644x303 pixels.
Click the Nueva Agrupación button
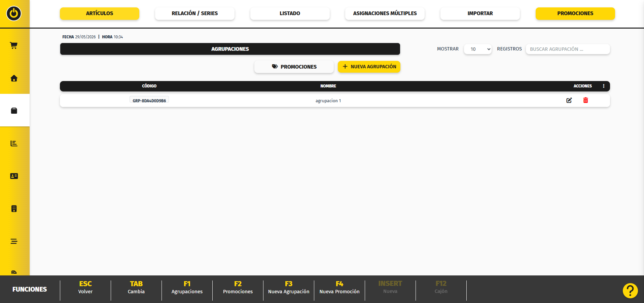tap(369, 67)
